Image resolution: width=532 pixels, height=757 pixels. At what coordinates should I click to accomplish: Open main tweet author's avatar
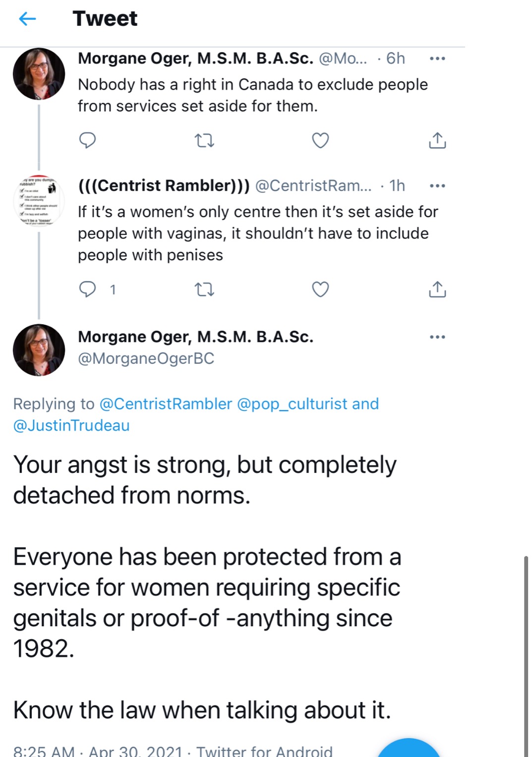coord(39,350)
